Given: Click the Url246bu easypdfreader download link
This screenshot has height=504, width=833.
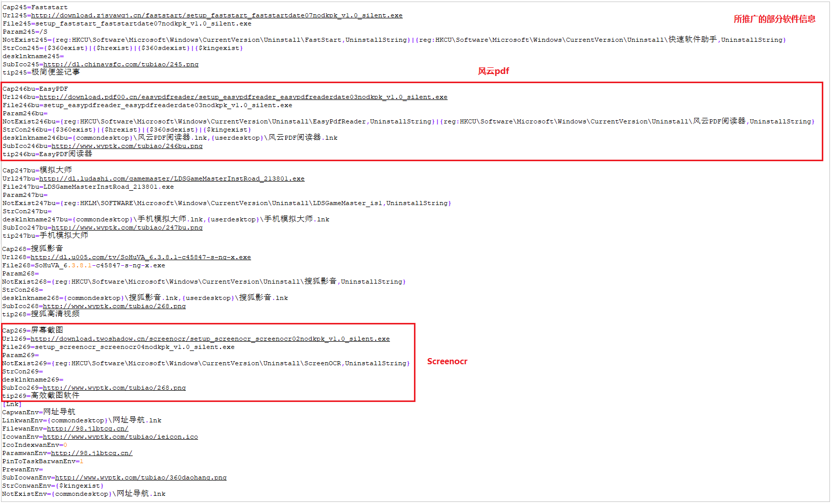Looking at the screenshot, I should (x=243, y=97).
